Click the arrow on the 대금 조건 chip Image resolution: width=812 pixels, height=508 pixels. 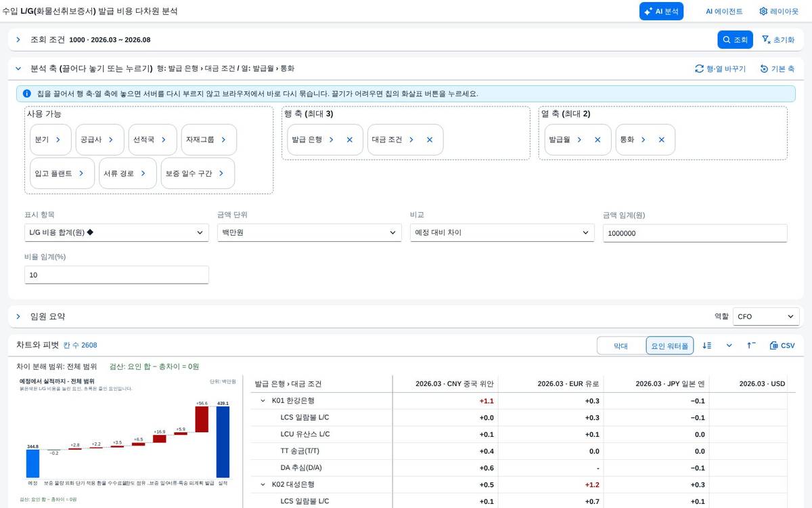(411, 140)
